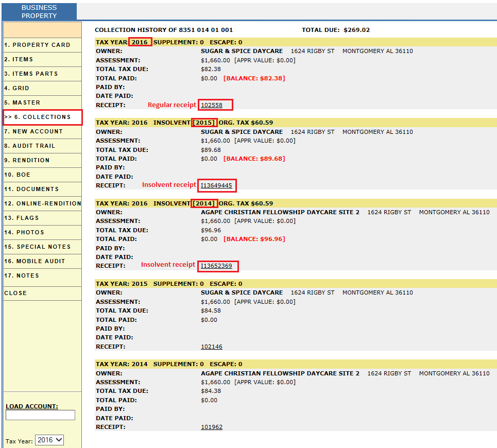The image size is (497, 448).
Task: Go to the Grid section
Action: [x=42, y=88]
